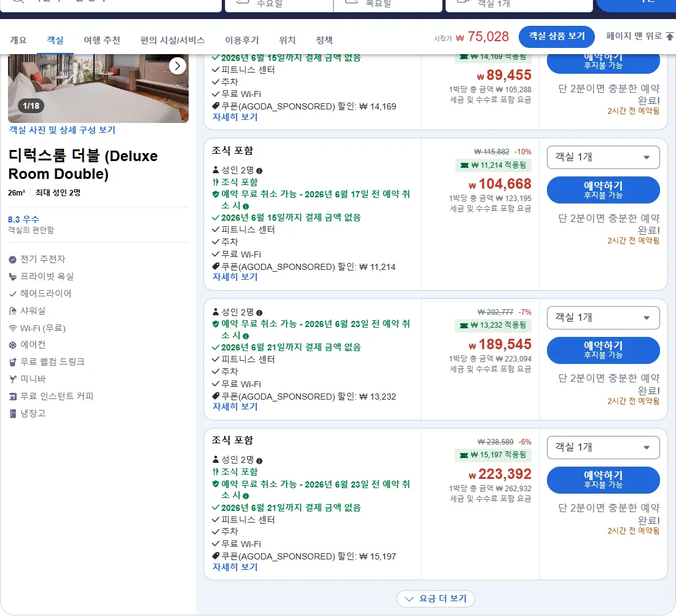The image size is (676, 616).
Task: Expand 객실 1개 dropdown for ₩104,668 offer
Action: coord(603,157)
